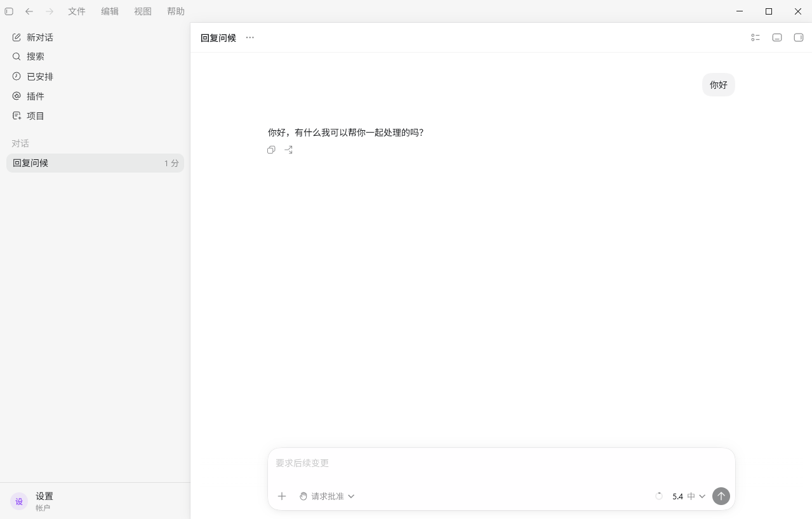
Task: Open the more options ellipsis next to title
Action: (250, 37)
